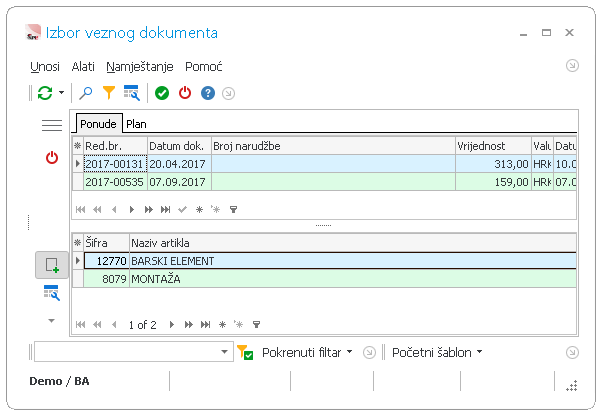Viewport: 604px width, 416px height.
Task: Jump to last record in Ponude navigator
Action: pyautogui.click(x=165, y=210)
